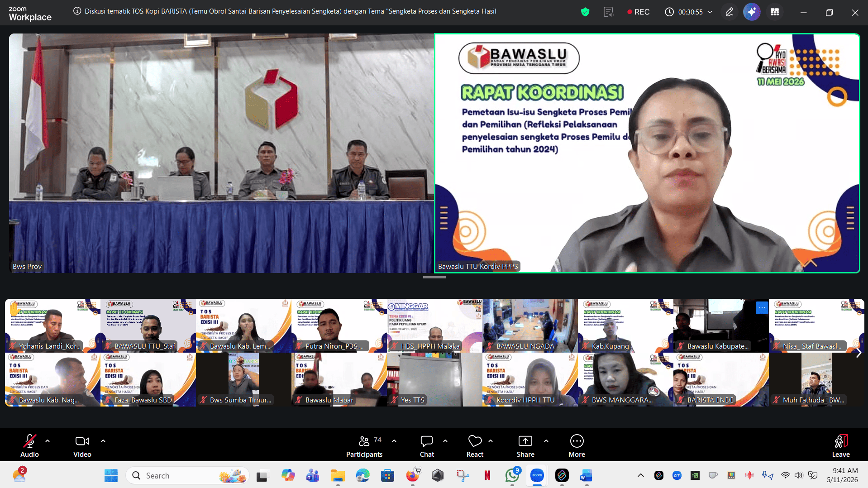Select BAWASLU NGADA participant thumbnail
This screenshot has width=868, height=488.
(x=530, y=325)
